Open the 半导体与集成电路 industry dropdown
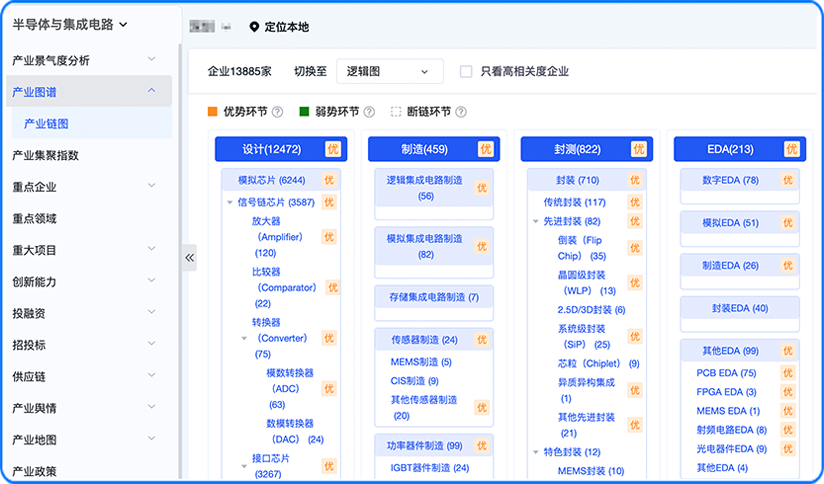824x484 pixels. click(70, 25)
